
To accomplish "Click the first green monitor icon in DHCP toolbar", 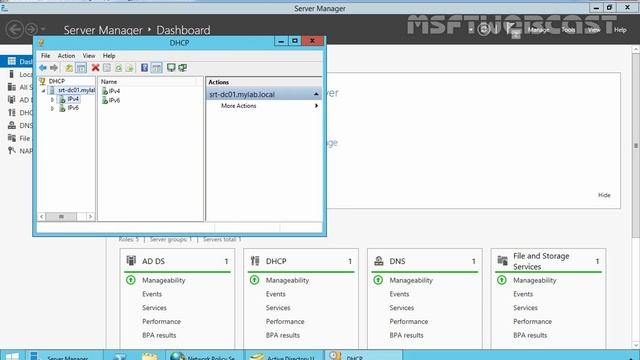I will point(171,68).
